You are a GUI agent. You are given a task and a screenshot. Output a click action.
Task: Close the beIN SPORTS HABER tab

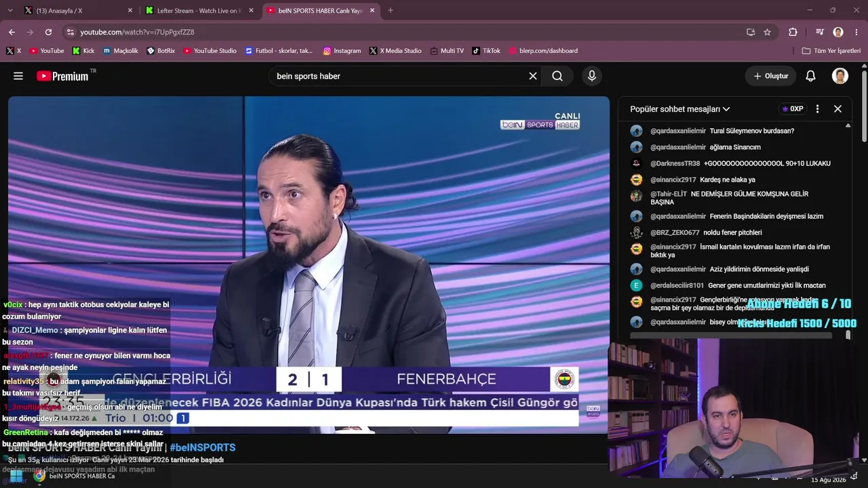372,10
